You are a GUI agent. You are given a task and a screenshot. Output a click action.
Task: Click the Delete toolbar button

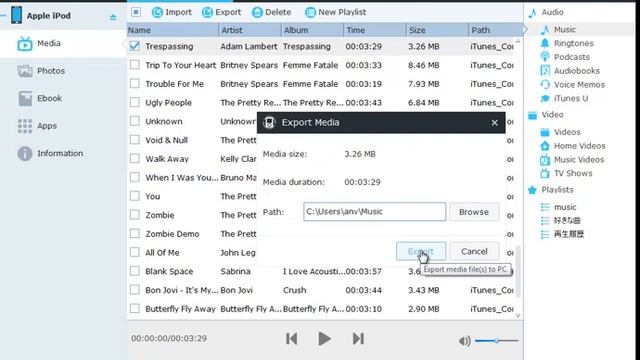271,12
